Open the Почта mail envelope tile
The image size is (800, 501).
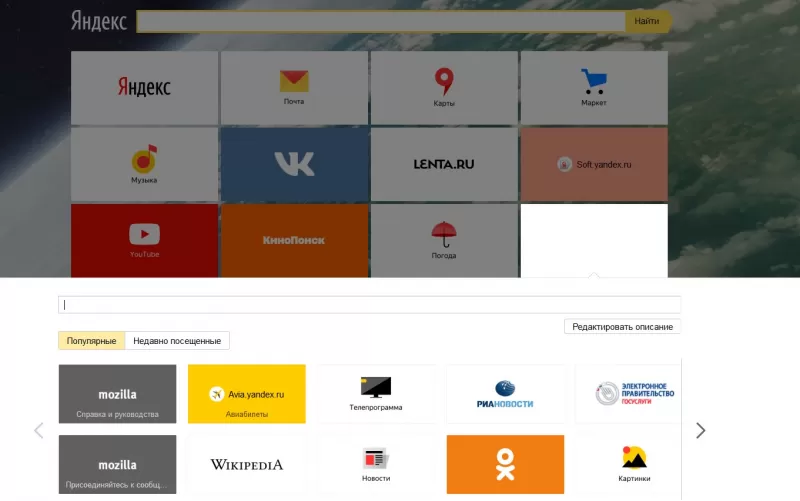[x=294, y=88]
